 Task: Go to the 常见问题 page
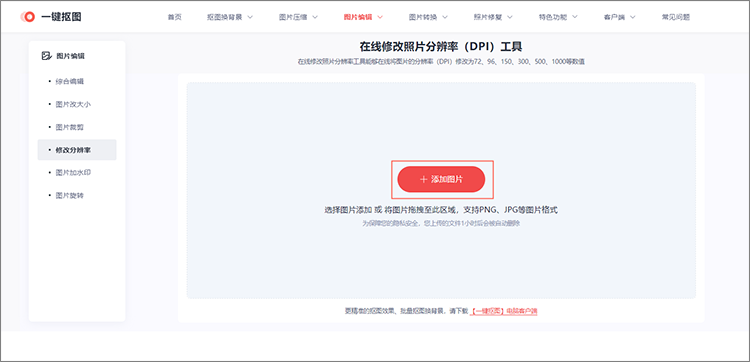point(676,17)
